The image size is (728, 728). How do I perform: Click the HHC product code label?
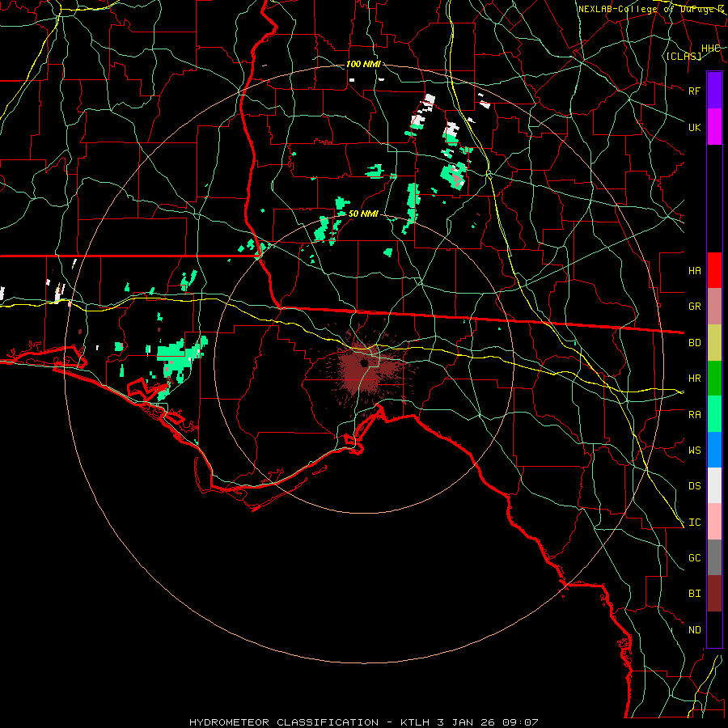point(710,49)
